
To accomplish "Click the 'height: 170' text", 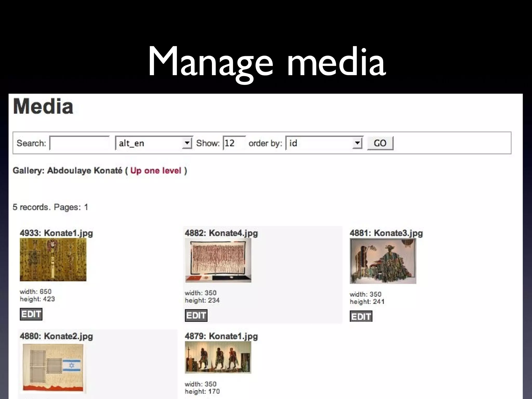I will 202,391.
